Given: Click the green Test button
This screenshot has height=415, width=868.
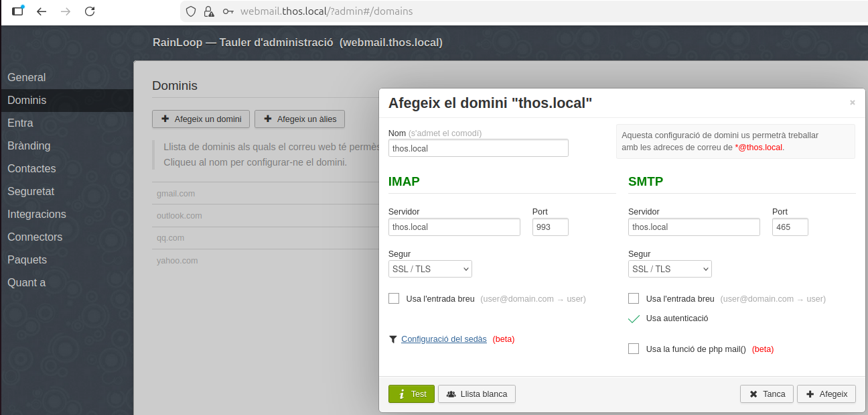Looking at the screenshot, I should [x=411, y=394].
